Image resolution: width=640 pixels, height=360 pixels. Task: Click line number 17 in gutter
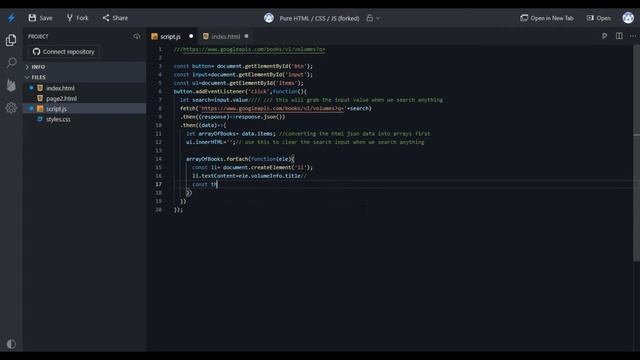[x=158, y=184]
